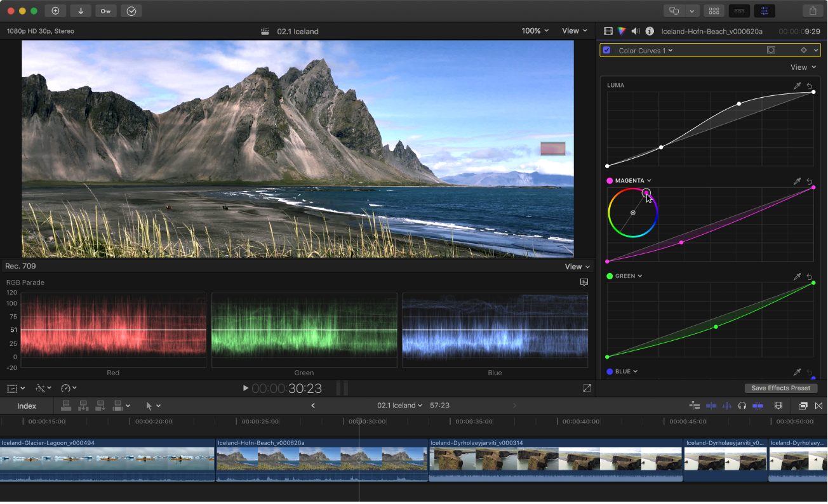Disable the Color Curves 1 effect
Image resolution: width=828 pixels, height=504 pixels.
[606, 50]
